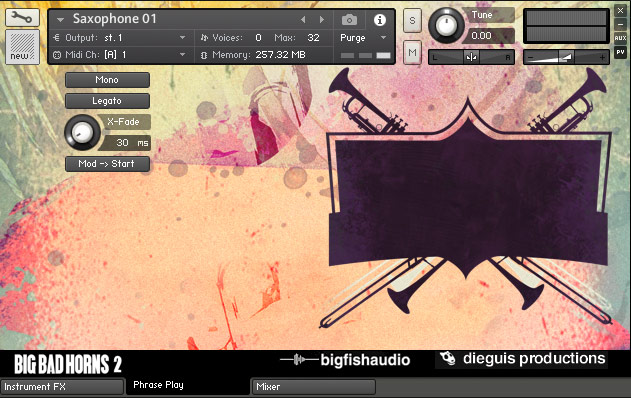631x398 pixels.
Task: Click the Tune value 0.00 field
Action: point(490,36)
